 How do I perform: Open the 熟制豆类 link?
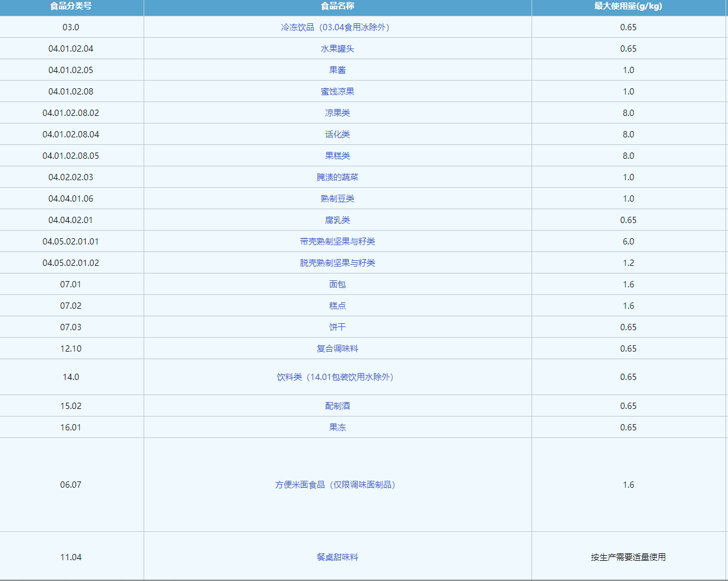pos(337,198)
